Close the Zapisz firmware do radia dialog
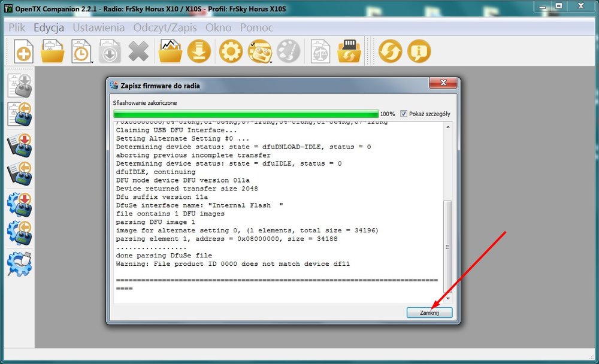The width and height of the screenshot is (599, 364). click(x=443, y=83)
